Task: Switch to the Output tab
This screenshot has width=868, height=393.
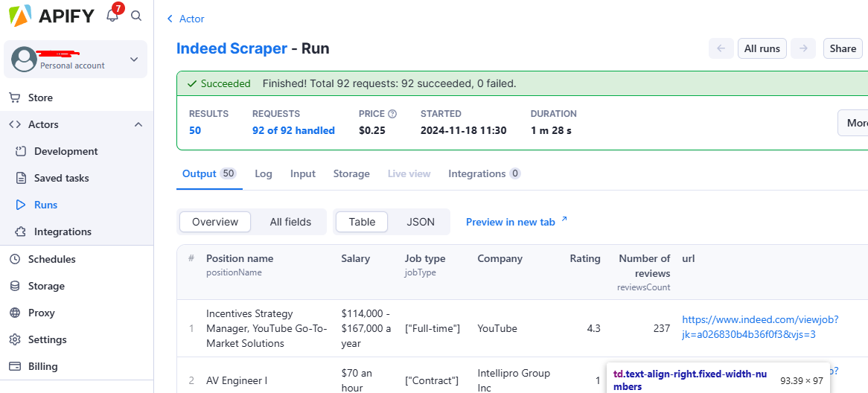Action: pyautogui.click(x=209, y=174)
